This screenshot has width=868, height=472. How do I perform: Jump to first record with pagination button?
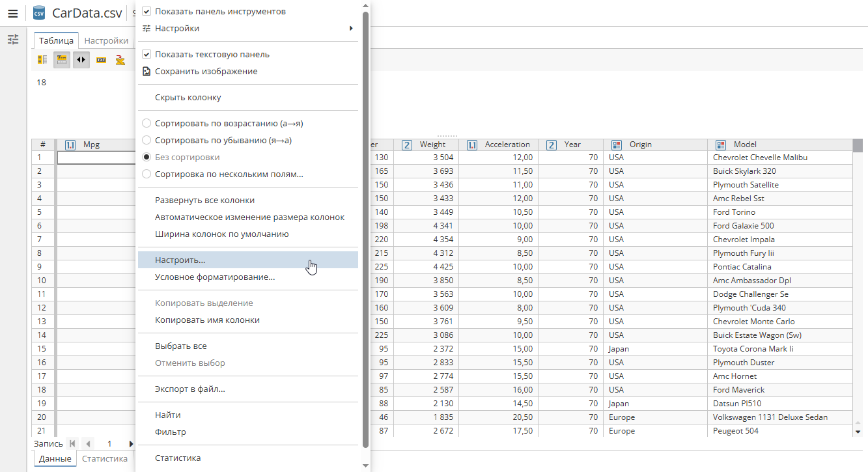[72, 443]
